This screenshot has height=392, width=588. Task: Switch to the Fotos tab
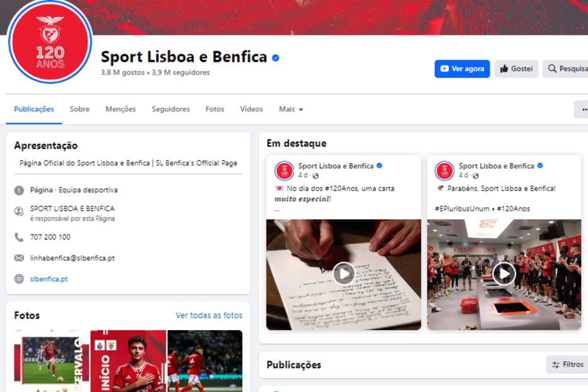point(215,109)
